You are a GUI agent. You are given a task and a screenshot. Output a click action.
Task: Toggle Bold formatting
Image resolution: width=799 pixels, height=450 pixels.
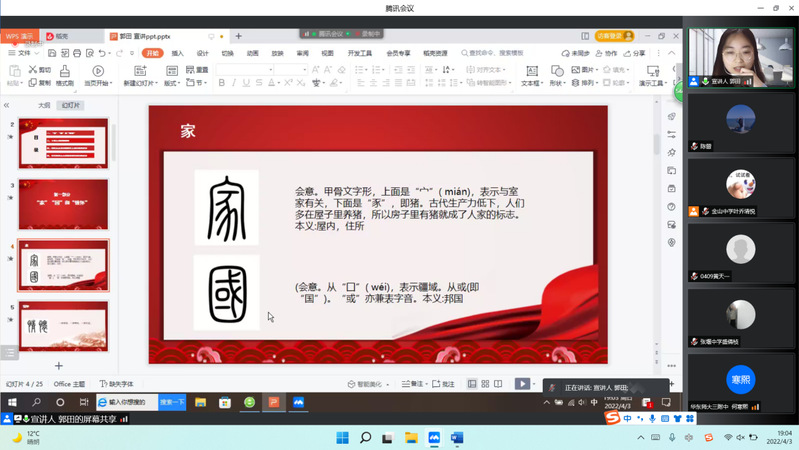tap(221, 83)
